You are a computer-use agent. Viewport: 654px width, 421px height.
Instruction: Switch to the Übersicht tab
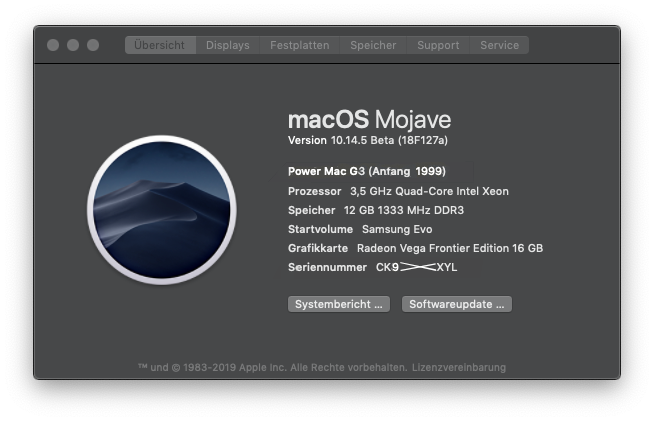click(160, 45)
